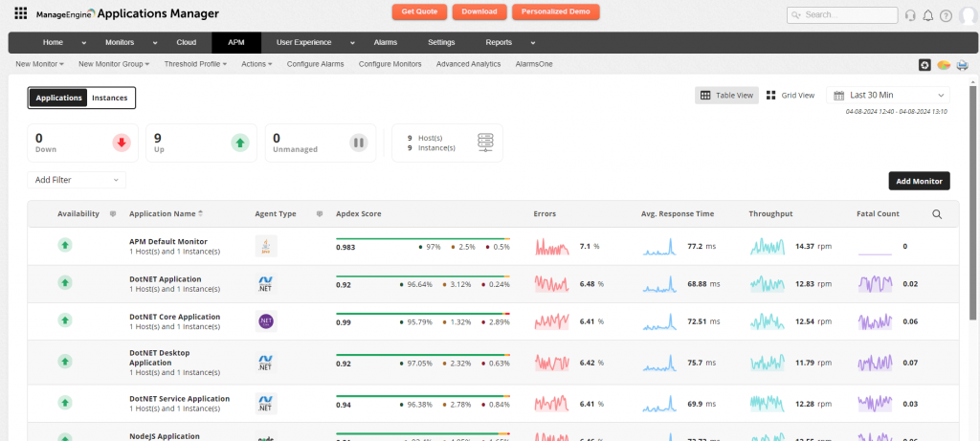Switch to the Instances toggle
Viewport: 980px width, 441px height.
coord(110,98)
